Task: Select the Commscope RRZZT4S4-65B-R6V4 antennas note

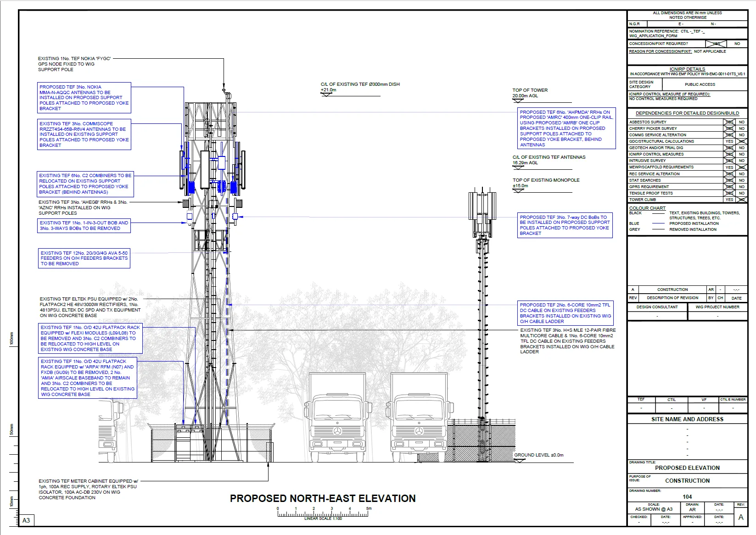Action: tap(84, 134)
